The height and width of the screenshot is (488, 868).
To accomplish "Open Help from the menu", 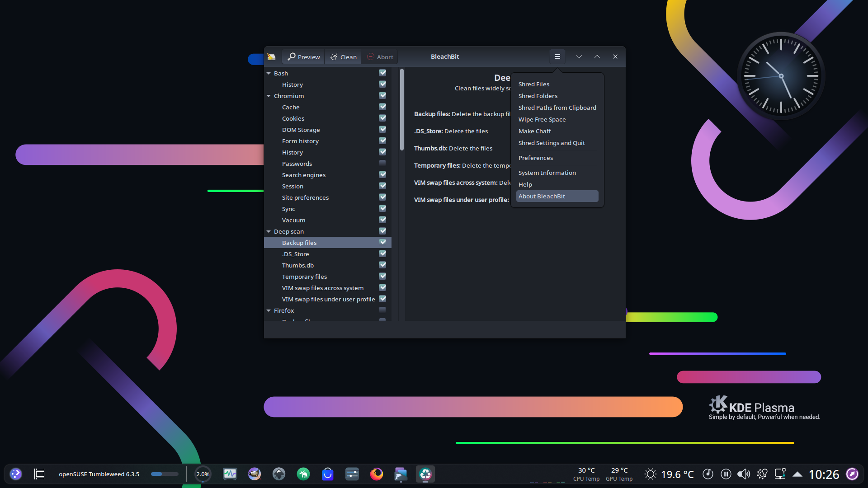I will (557, 184).
